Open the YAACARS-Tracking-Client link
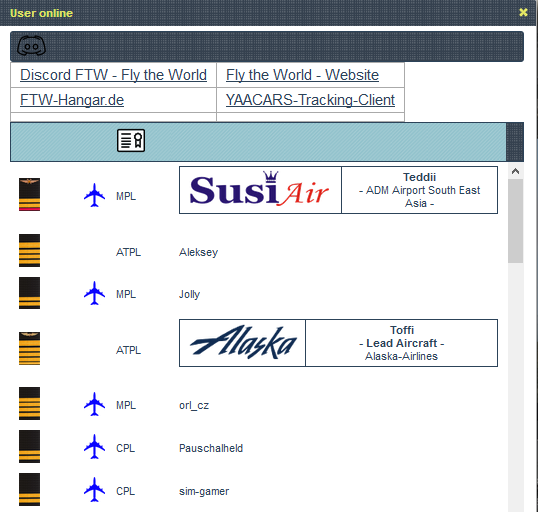538x512 pixels. point(310,100)
